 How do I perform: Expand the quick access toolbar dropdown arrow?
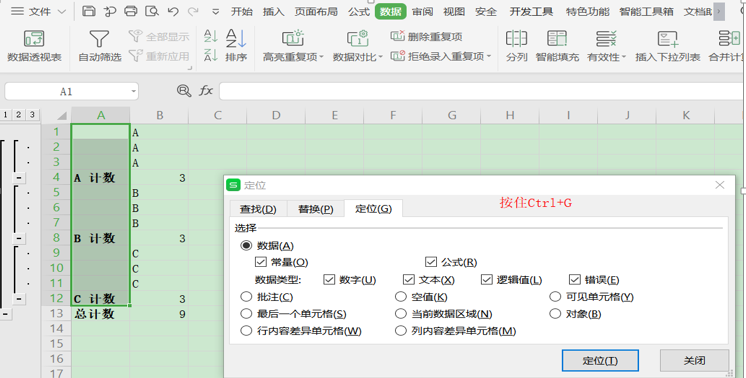pyautogui.click(x=216, y=11)
